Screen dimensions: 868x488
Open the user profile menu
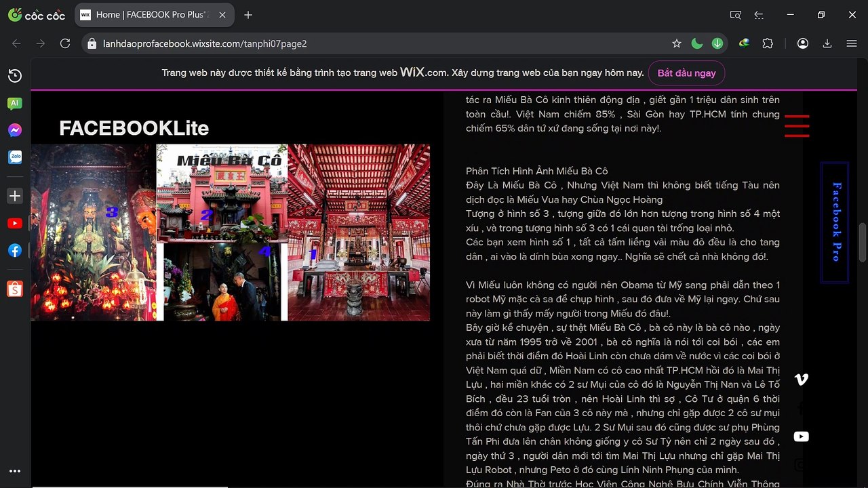point(803,43)
